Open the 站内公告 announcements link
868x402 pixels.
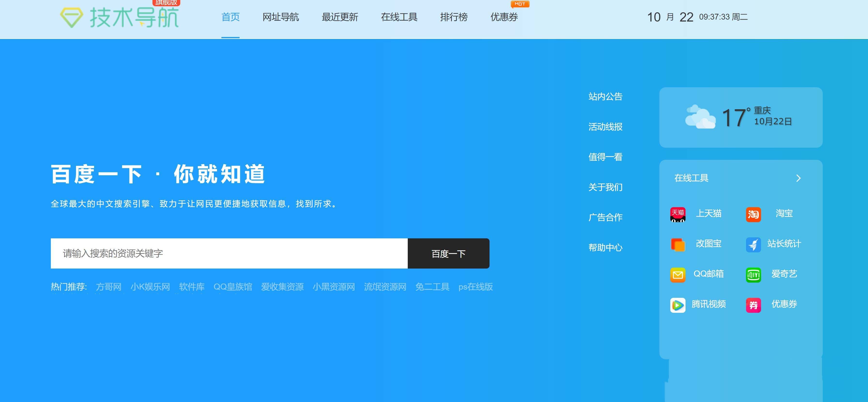pyautogui.click(x=605, y=97)
